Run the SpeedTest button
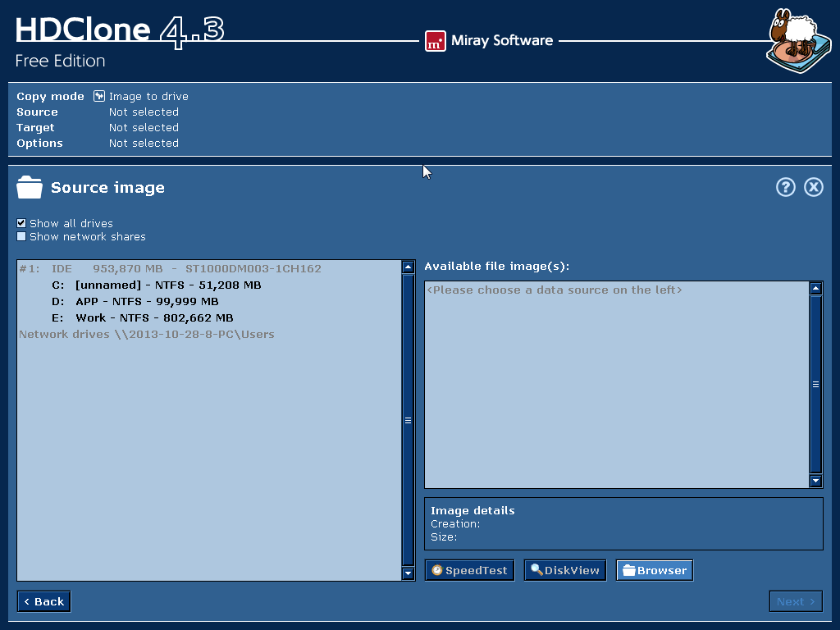Viewport: 840px width, 630px height. [x=469, y=570]
